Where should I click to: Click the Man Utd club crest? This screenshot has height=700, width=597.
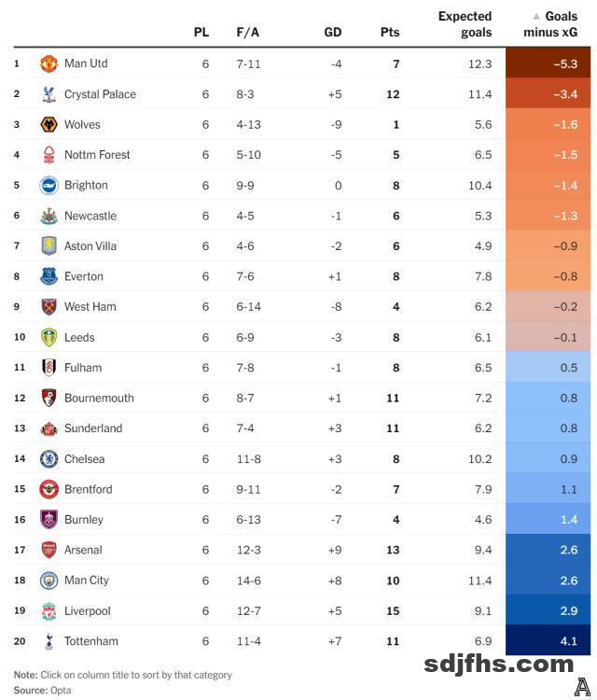coord(49,63)
